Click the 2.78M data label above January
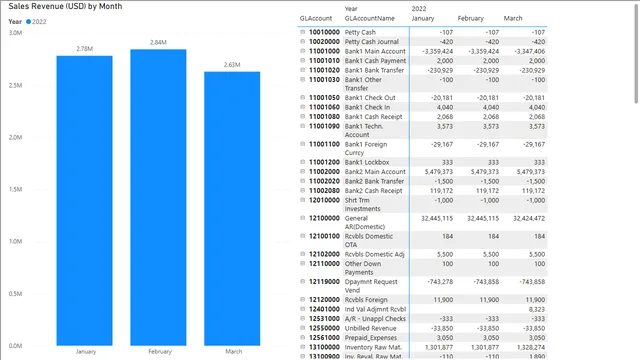This screenshot has height=360, width=640. 84,49
